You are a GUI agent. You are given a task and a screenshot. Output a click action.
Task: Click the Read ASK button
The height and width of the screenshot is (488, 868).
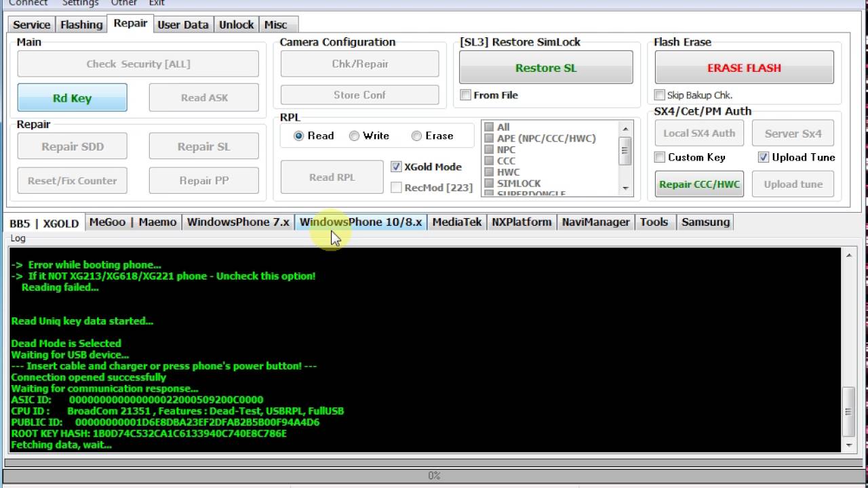click(203, 98)
